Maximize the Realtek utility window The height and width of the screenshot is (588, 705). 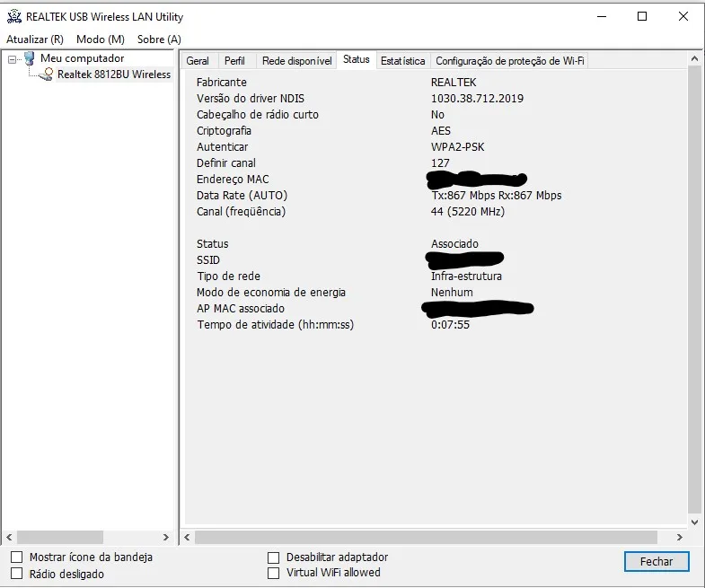pos(642,17)
